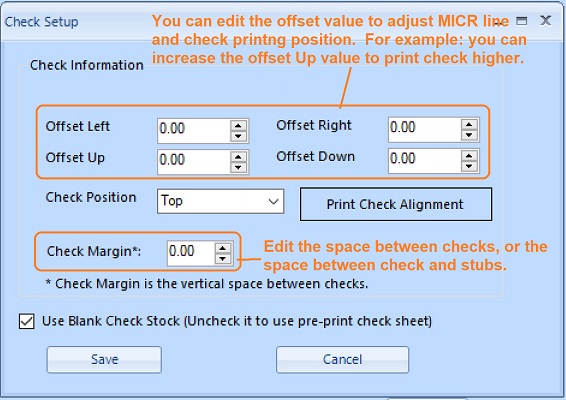Screen dimensions: 566x400
Task: Uncheck Use Blank Check Stock checkbox
Action: (x=27, y=321)
